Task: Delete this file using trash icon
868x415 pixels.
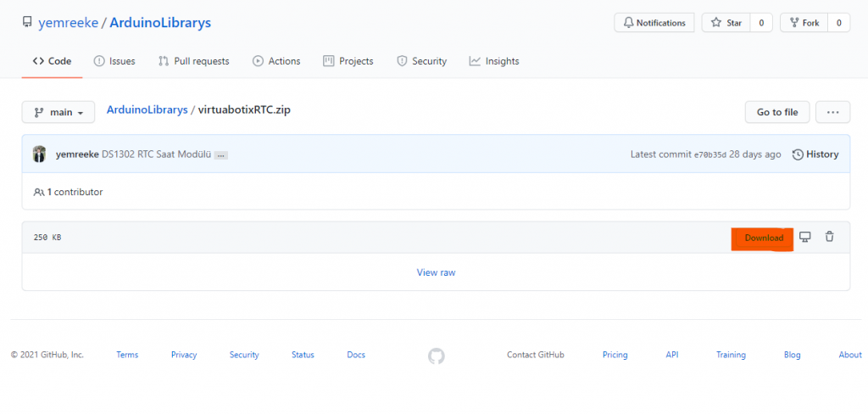Action: tap(829, 237)
